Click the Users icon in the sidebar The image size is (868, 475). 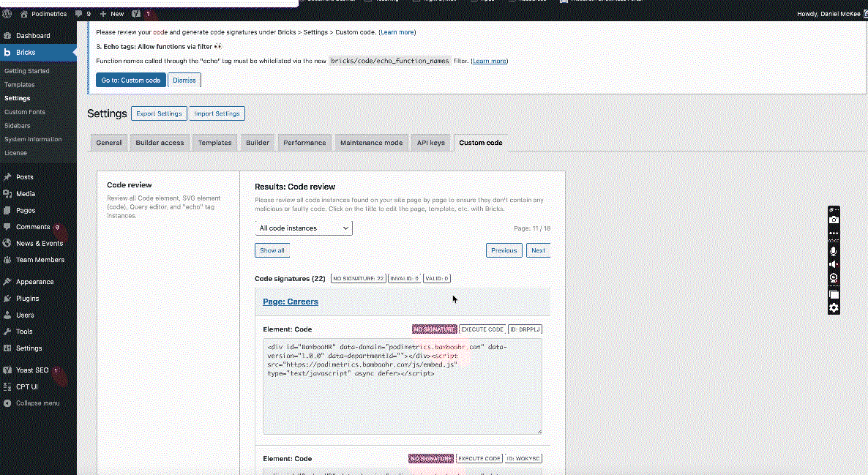pyautogui.click(x=7, y=315)
